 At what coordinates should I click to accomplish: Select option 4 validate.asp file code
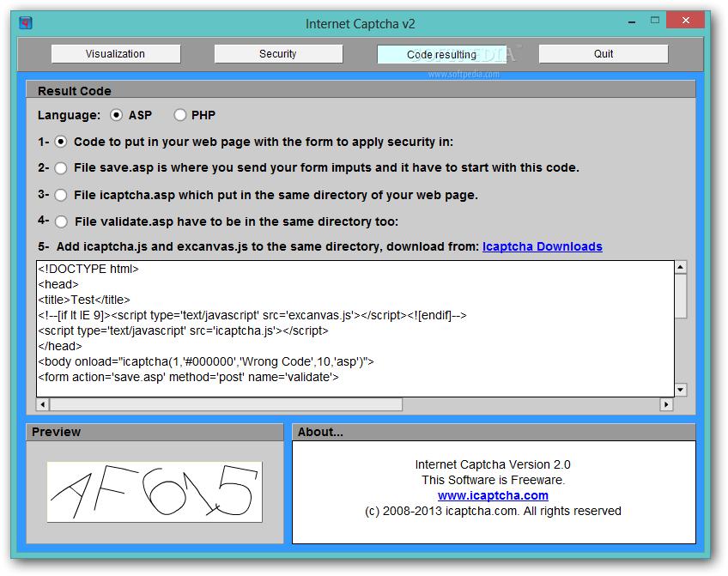pos(61,221)
